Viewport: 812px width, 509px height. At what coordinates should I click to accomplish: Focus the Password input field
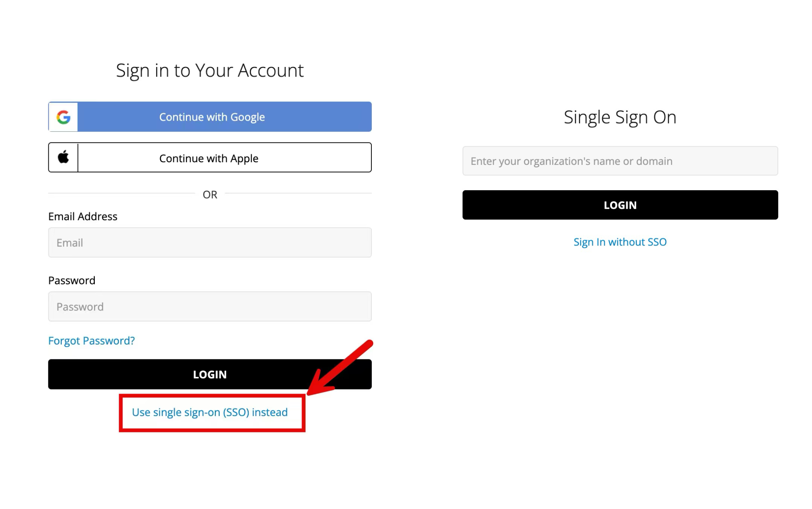[x=210, y=307]
